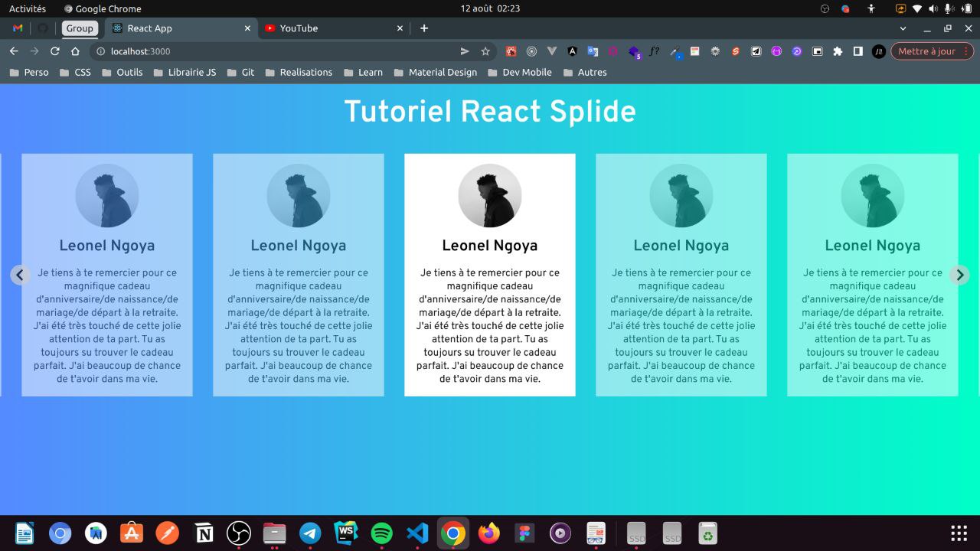Show all applications grid
980x551 pixels.
pyautogui.click(x=959, y=533)
